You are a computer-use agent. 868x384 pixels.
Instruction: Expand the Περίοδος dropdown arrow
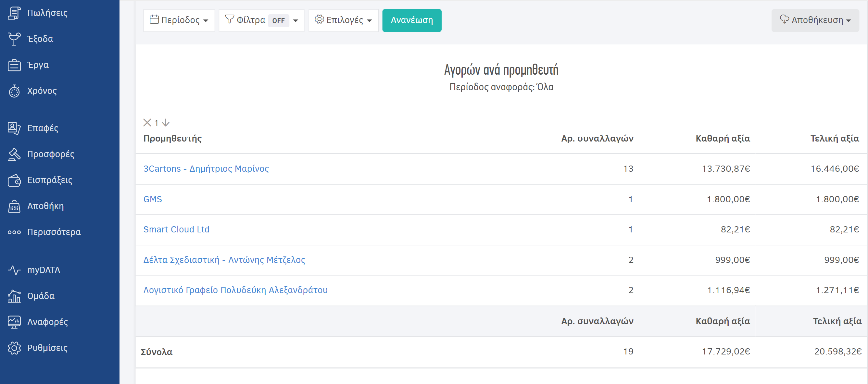coord(206,20)
